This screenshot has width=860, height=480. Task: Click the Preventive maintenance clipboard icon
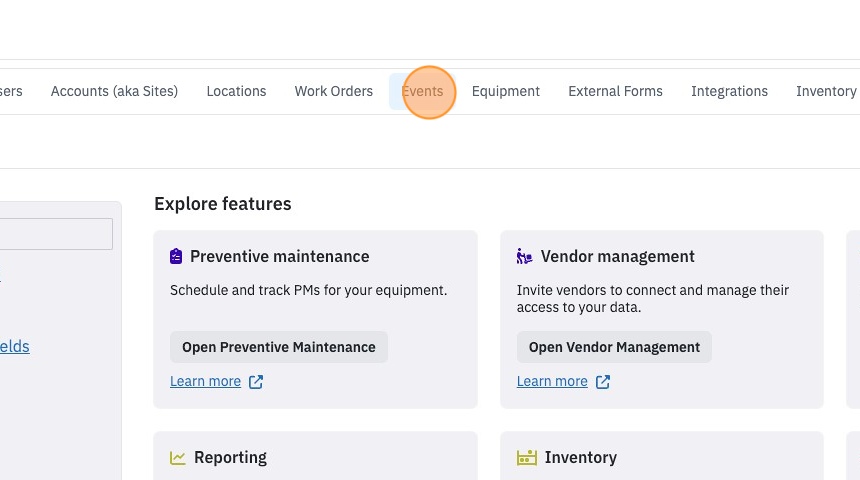pos(176,256)
